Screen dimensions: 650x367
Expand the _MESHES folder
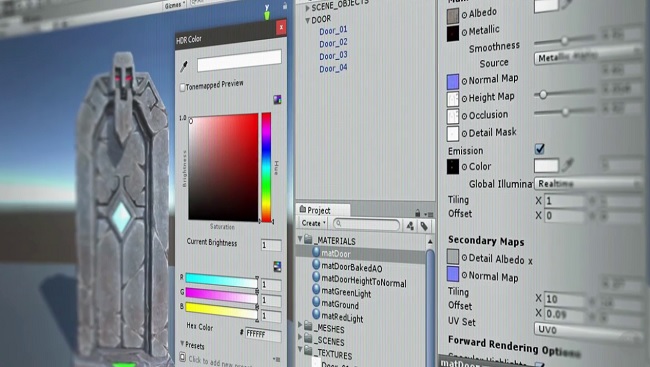pos(301,326)
